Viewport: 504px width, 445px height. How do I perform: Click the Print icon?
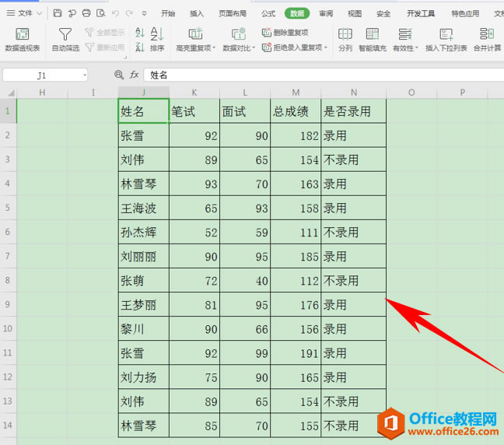86,13
